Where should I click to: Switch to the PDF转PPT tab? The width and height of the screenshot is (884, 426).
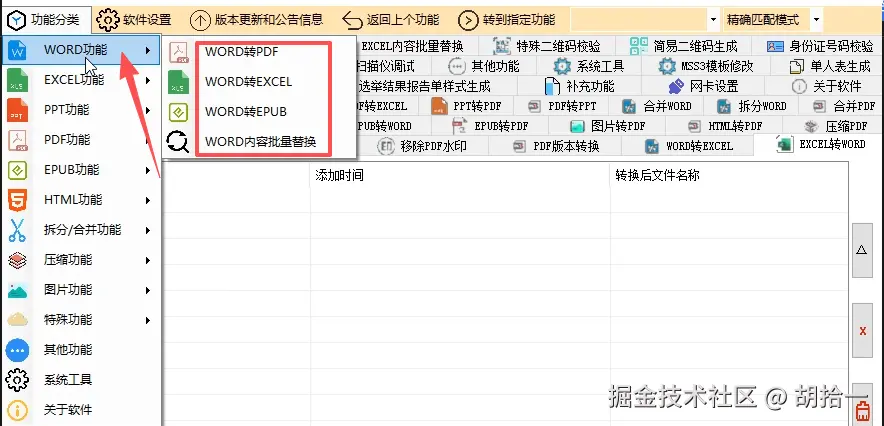[x=562, y=106]
